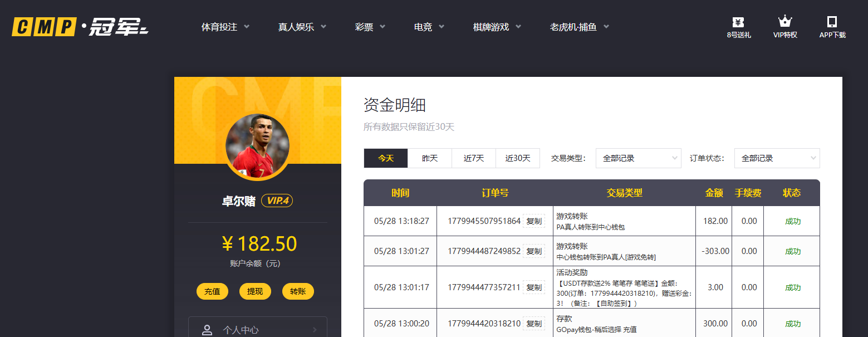Copy order number 1779944487249852

click(534, 251)
